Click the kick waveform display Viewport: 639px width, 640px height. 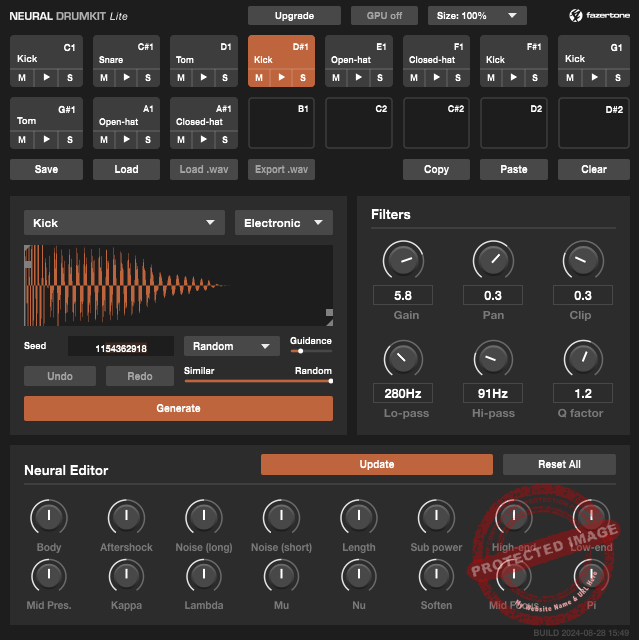(178, 285)
